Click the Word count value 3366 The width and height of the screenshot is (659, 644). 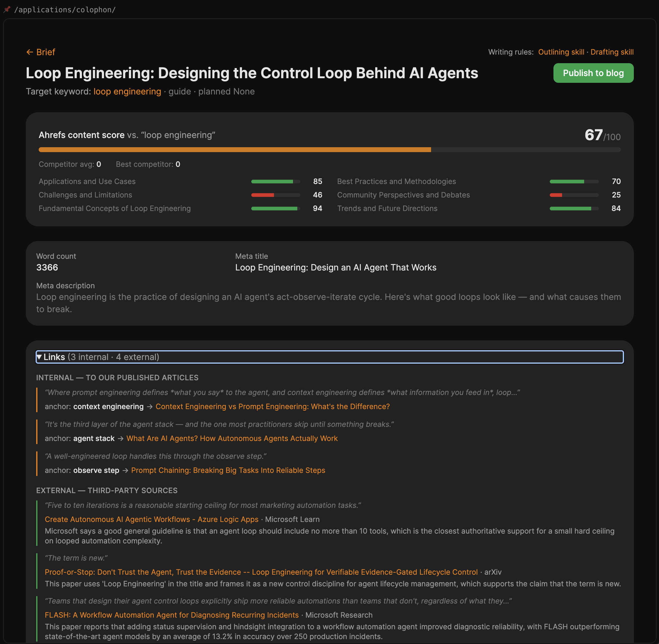click(x=47, y=267)
